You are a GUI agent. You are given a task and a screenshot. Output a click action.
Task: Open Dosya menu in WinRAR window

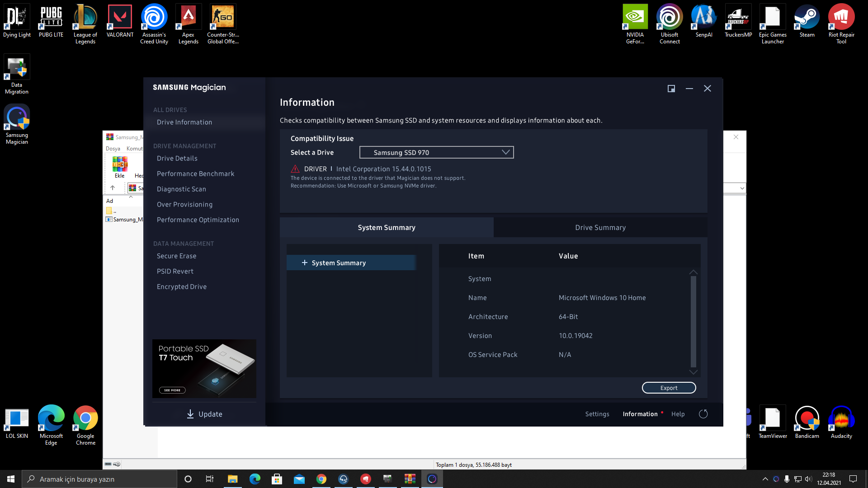click(113, 149)
